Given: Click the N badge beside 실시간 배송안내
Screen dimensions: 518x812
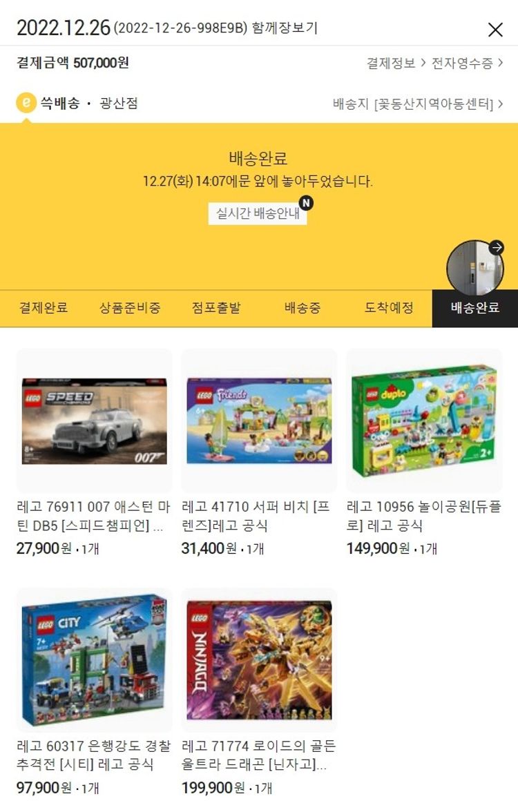Looking at the screenshot, I should 306,202.
